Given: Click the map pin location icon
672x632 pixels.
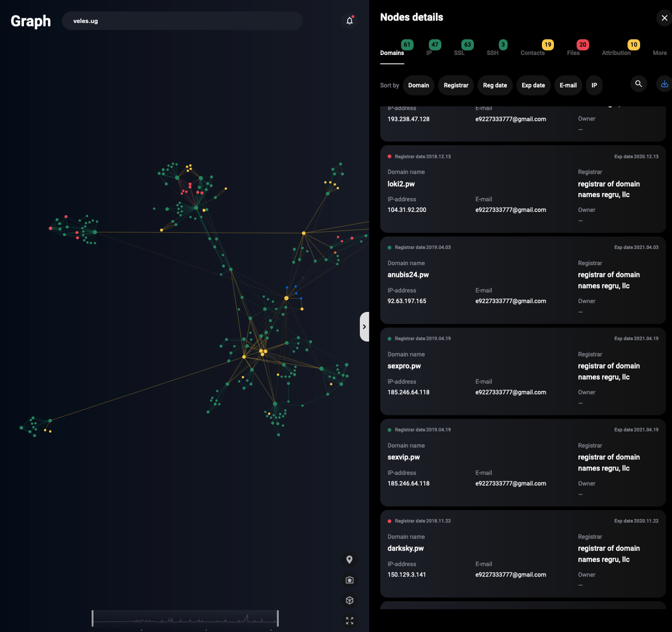Looking at the screenshot, I should (349, 559).
